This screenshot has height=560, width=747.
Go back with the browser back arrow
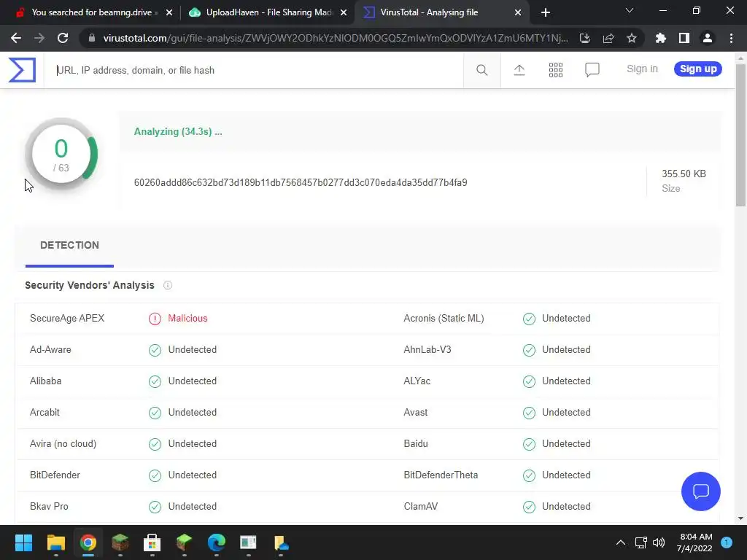(x=16, y=38)
